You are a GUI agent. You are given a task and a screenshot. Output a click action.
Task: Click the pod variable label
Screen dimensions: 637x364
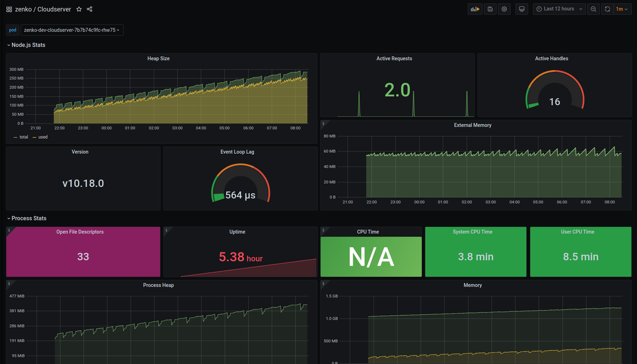click(x=12, y=30)
